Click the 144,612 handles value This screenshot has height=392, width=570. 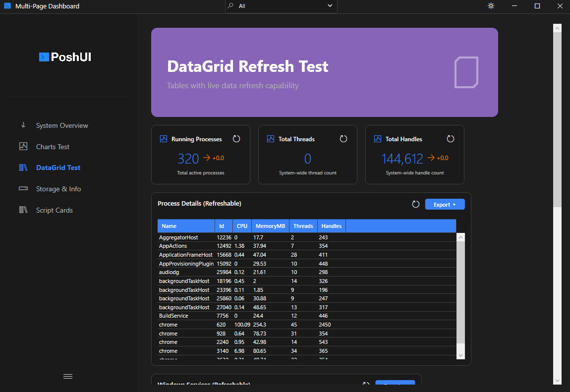[x=402, y=159]
